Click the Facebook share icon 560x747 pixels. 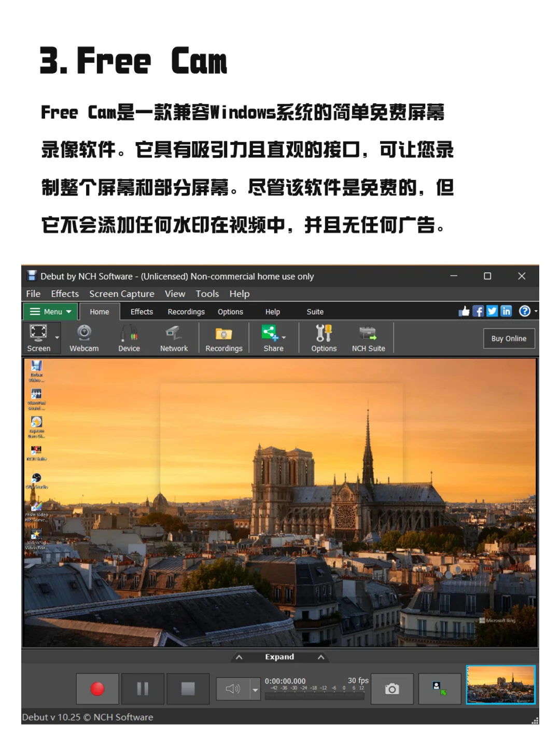478,311
